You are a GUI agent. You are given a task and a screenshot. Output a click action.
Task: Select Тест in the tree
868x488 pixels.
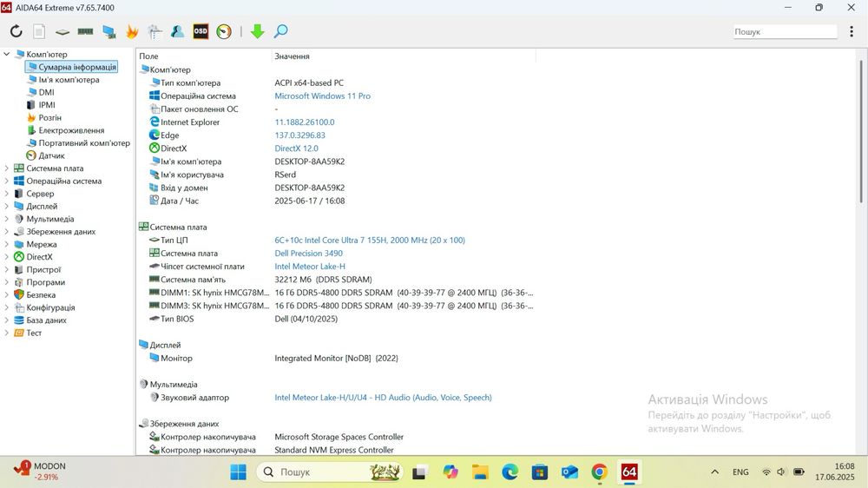click(34, 333)
